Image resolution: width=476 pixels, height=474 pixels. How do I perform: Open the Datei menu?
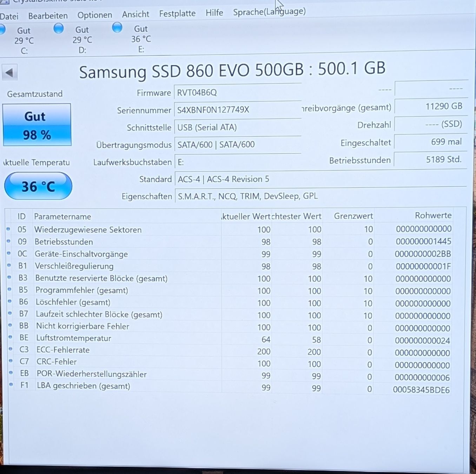pos(9,16)
